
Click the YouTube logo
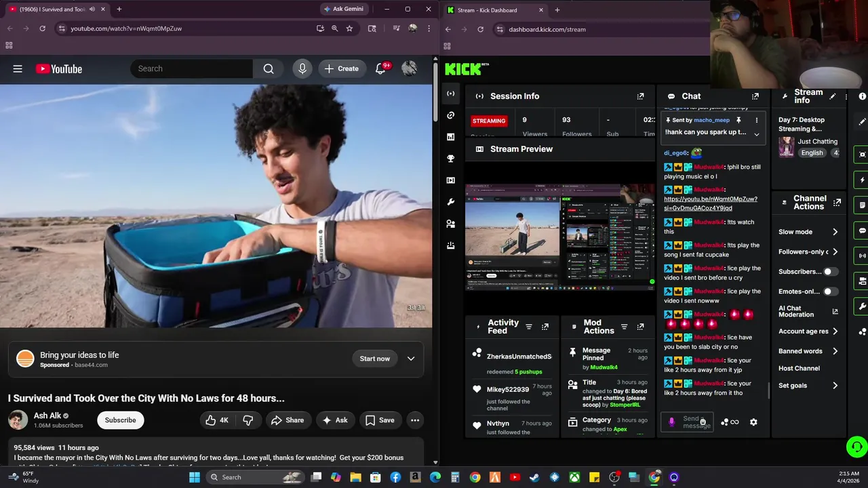click(x=59, y=68)
